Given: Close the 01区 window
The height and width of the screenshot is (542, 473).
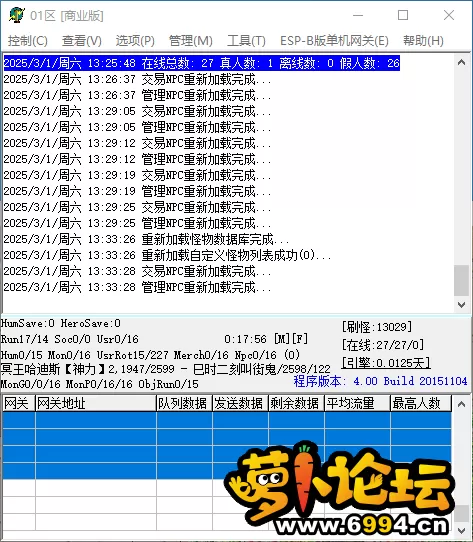Looking at the screenshot, I should pos(449,15).
